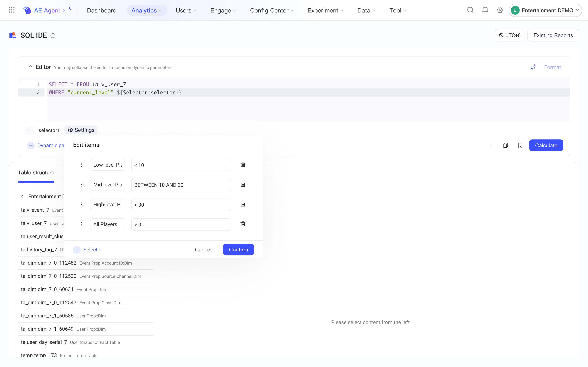Confirm the edited selector items
Image resolution: width=588 pixels, height=367 pixels.
point(238,250)
